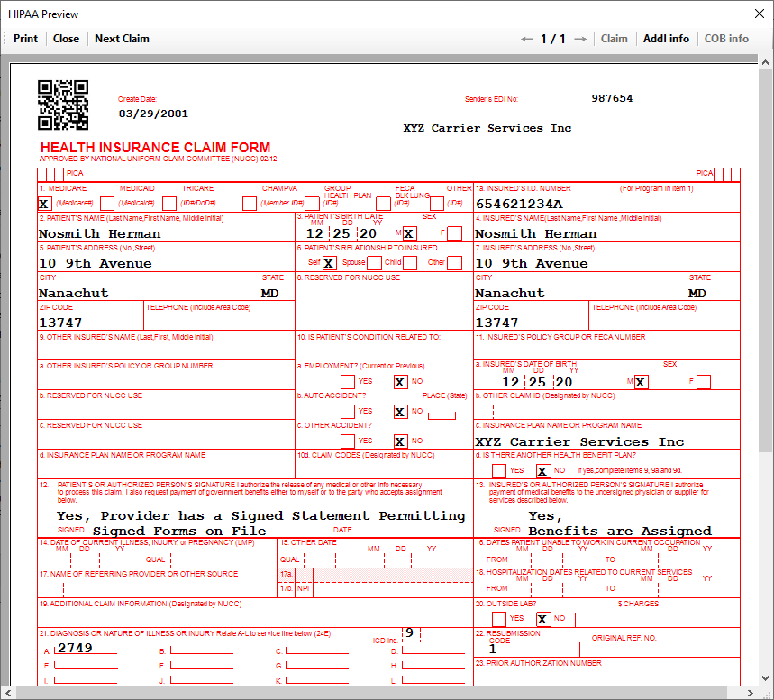Click left arrow of horizontal scrollbar
Screen dimensions: 774x700
[x=8, y=693]
